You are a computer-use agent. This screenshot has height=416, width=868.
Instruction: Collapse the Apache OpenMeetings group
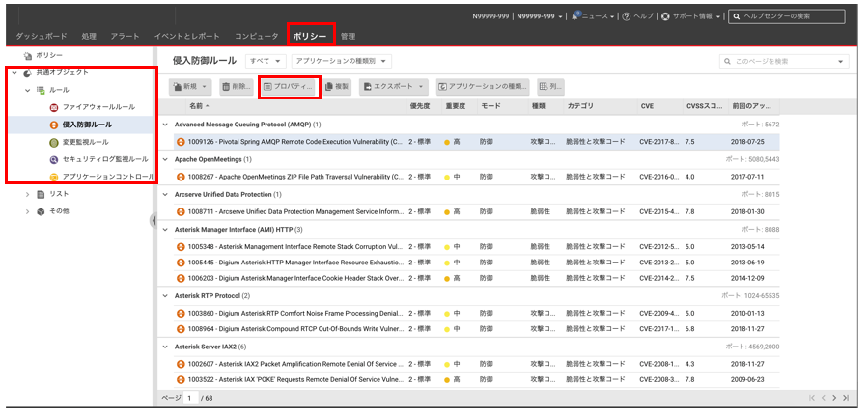(166, 159)
